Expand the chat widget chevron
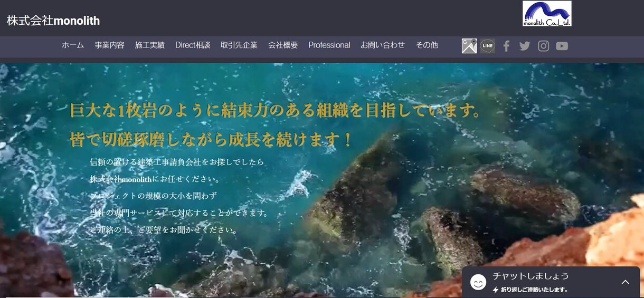Viewport: 644px width, 298px height. 626,282
